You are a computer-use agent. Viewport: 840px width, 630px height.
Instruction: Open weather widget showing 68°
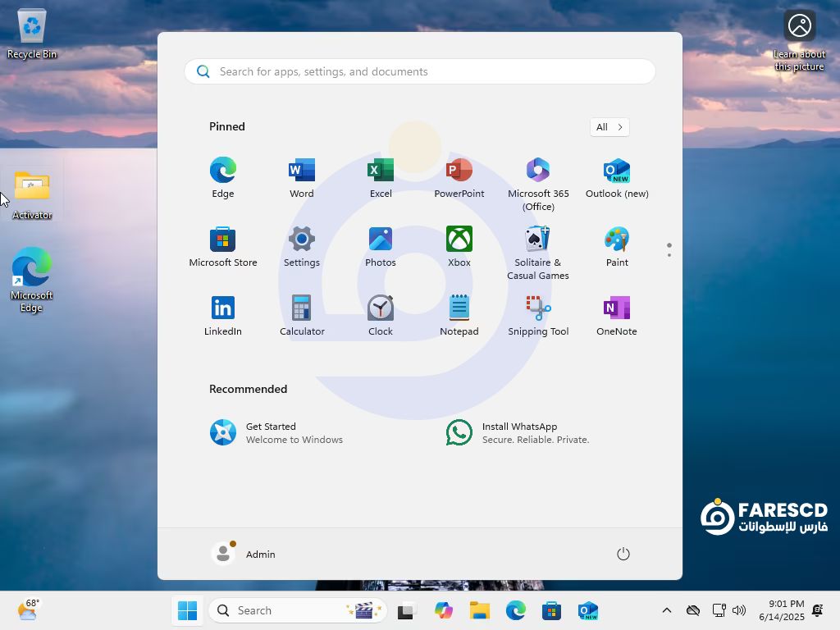click(29, 610)
